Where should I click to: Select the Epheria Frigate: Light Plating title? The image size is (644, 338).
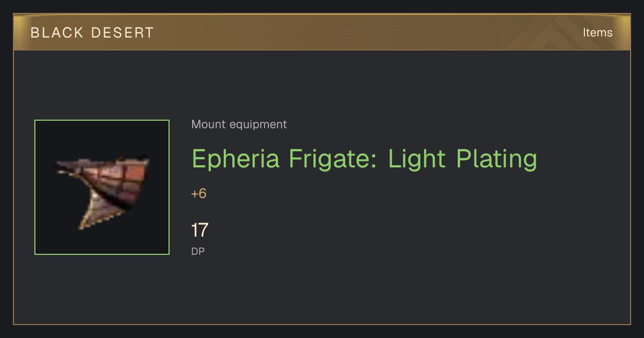pos(364,159)
